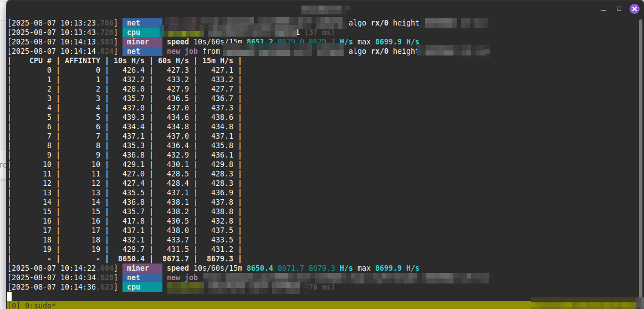This screenshot has height=309, width=644.
Task: Click the "miner" tag on the 10:14:13 line
Action: pyautogui.click(x=142, y=42)
